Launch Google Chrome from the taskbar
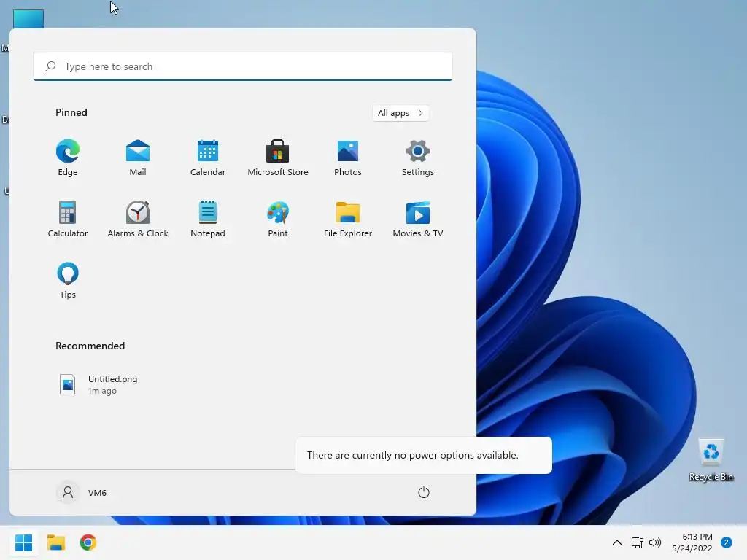747x560 pixels. (88, 542)
